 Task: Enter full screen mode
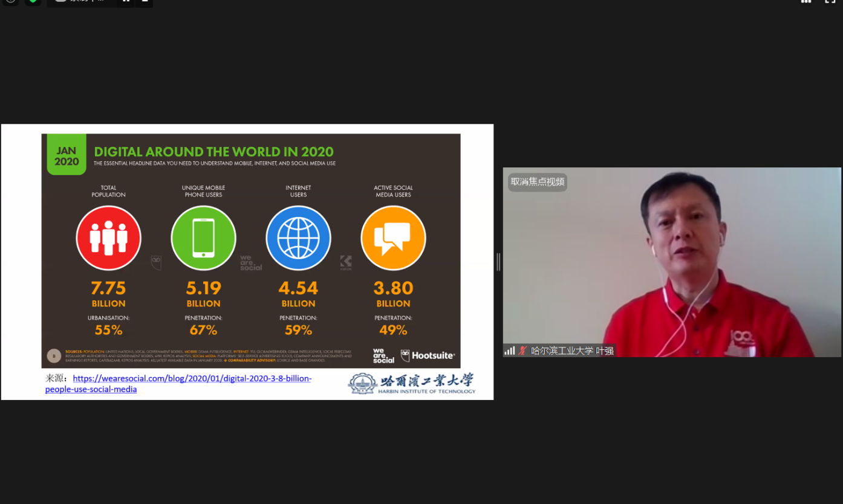pos(830,2)
